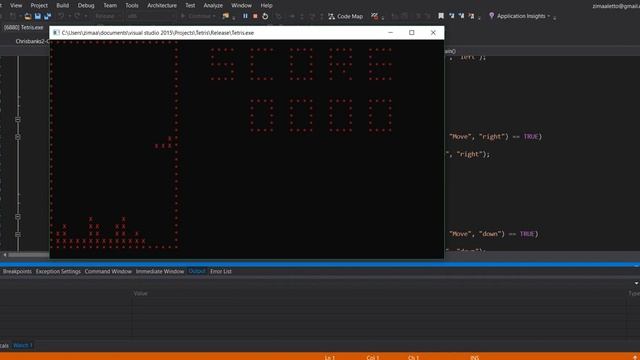Close the Tetris.exe console window
Screen dimensions: 640x360
(x=433, y=33)
